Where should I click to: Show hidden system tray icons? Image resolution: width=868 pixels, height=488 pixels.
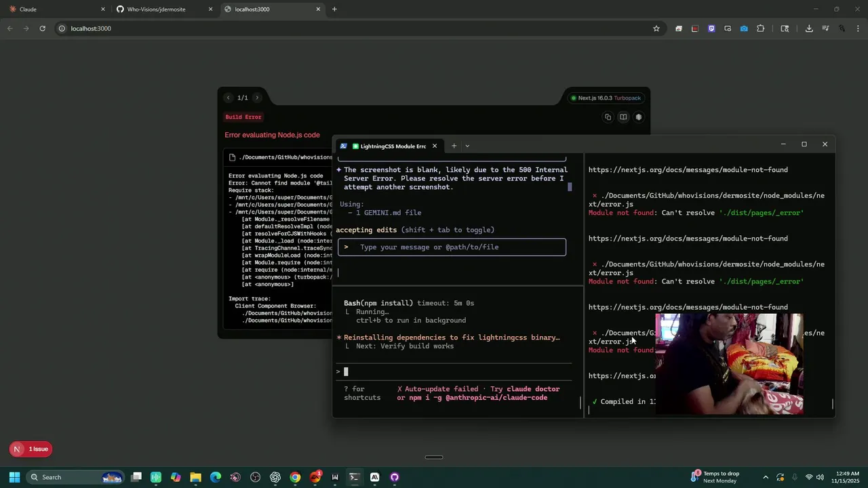click(x=766, y=477)
